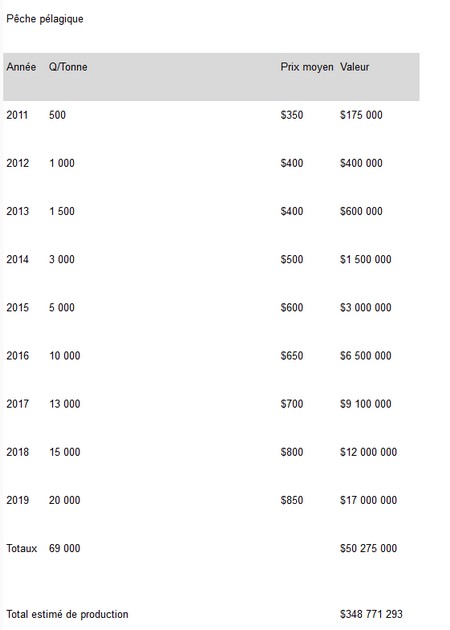Select the $17 000 000 value cell
Screen dimensions: 450x630
368,501
